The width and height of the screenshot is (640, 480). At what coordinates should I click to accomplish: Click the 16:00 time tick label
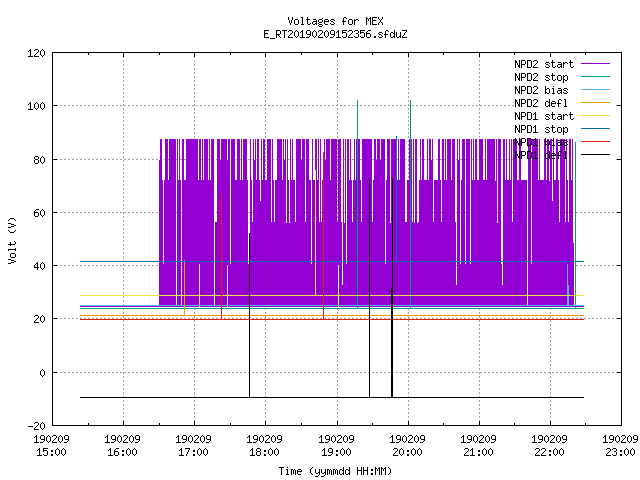click(122, 453)
